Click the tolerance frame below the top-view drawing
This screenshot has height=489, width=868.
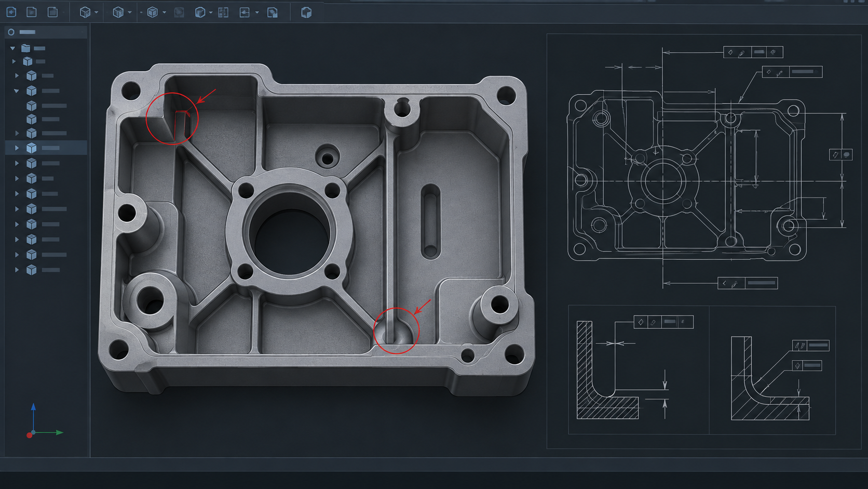(748, 283)
